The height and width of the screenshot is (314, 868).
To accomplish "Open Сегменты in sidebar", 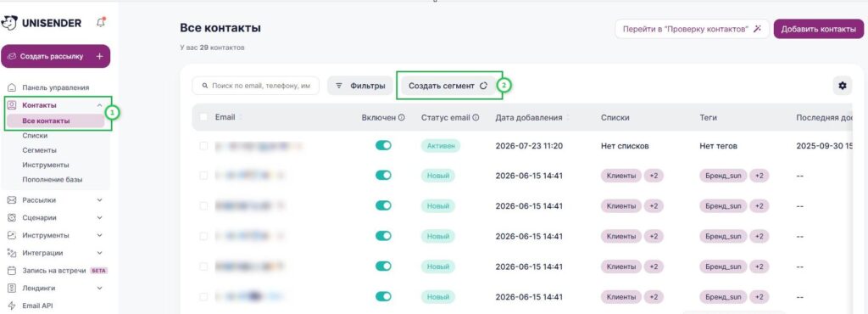I will (x=39, y=150).
